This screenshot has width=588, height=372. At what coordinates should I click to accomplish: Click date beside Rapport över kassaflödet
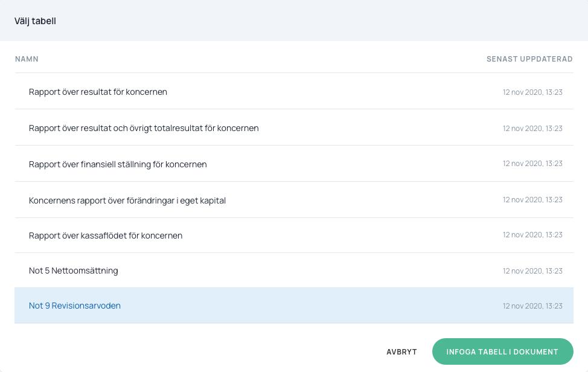532,235
